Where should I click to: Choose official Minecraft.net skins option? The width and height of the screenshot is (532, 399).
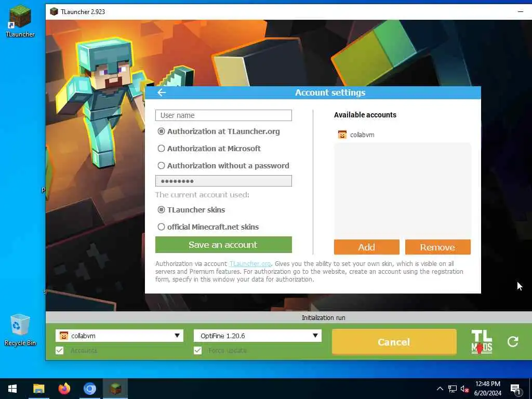(x=208, y=227)
